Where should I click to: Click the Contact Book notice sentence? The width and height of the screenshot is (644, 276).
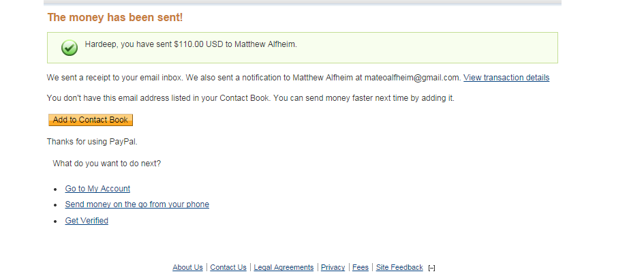click(x=159, y=99)
